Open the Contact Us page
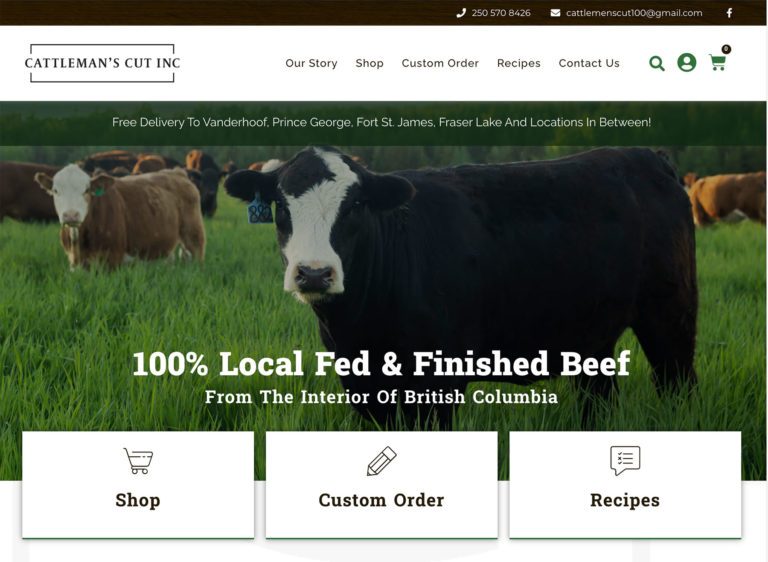The width and height of the screenshot is (768, 562). coord(589,63)
